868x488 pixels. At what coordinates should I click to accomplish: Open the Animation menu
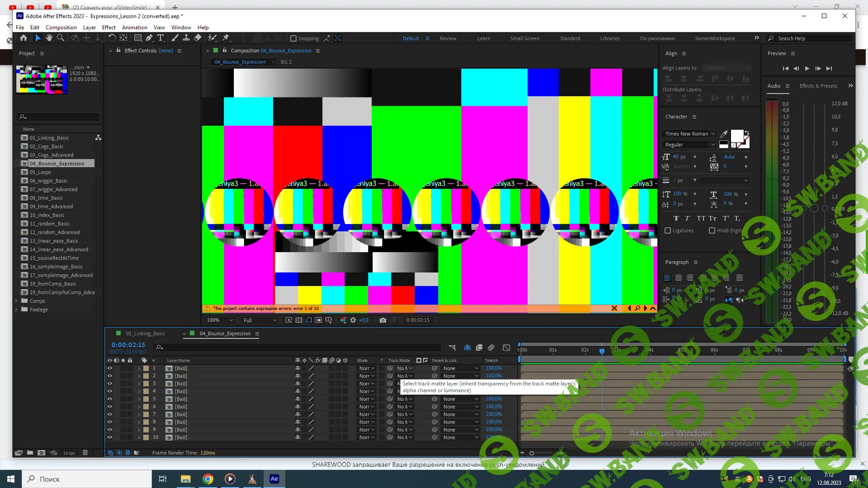coord(134,27)
